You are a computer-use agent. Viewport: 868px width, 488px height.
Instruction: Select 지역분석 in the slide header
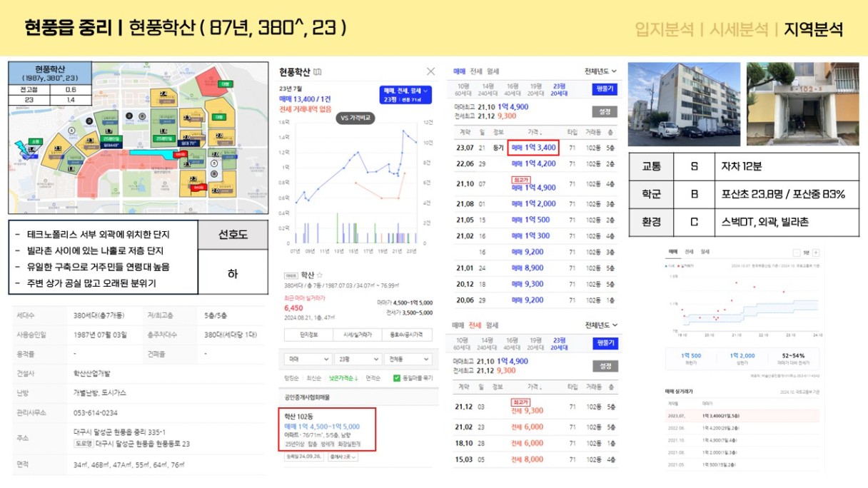tap(813, 29)
